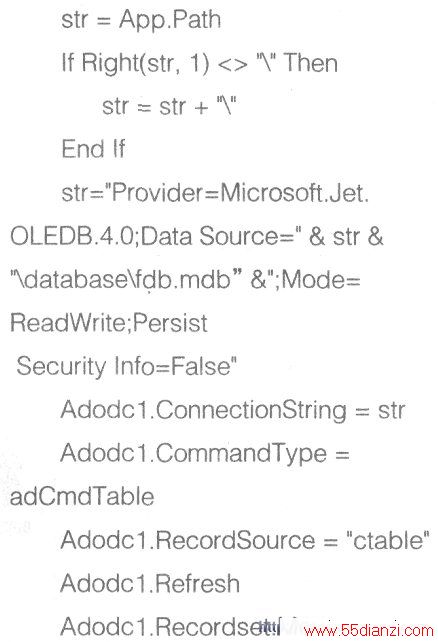Click the '\database\fdb.mdb' path text
This screenshot has height=642, width=438.
tap(122, 280)
